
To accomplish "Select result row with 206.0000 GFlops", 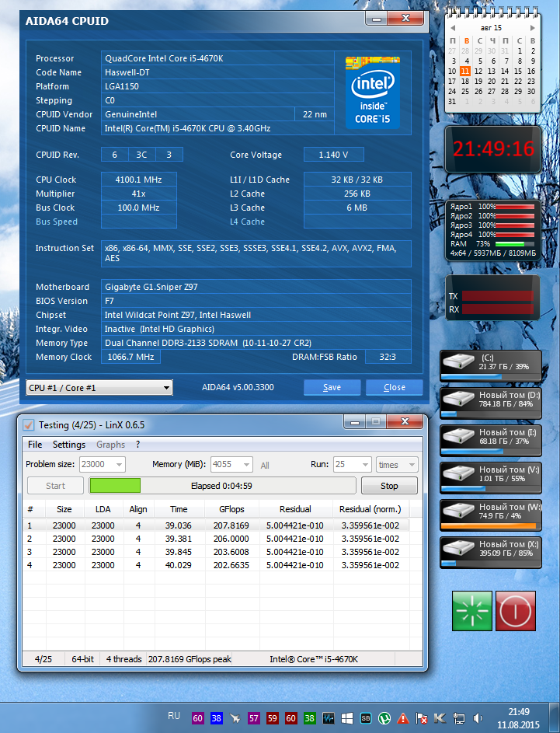I will point(216,539).
